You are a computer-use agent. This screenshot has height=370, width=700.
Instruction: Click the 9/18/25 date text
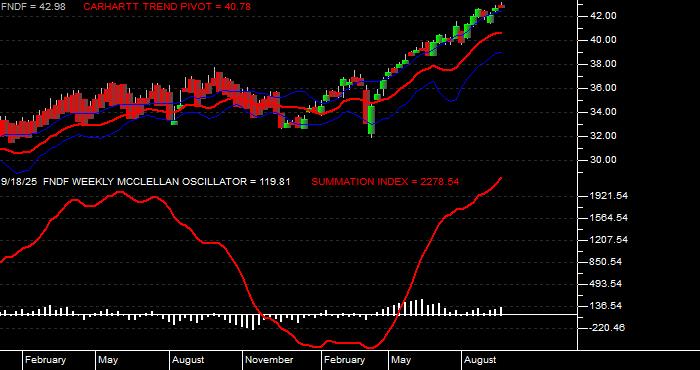(x=18, y=182)
